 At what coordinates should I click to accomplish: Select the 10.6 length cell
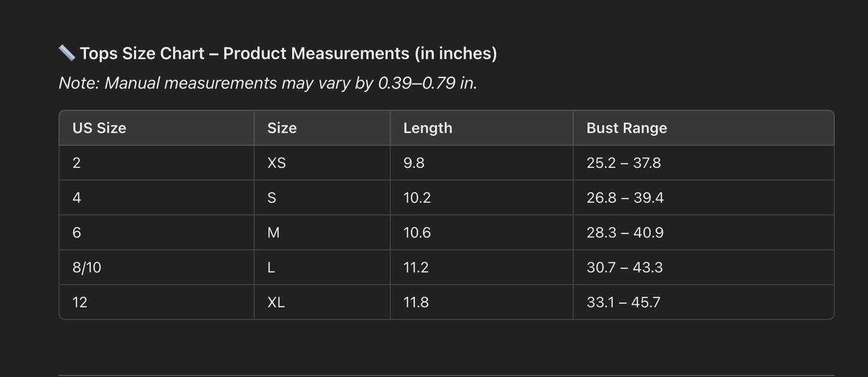[417, 233]
